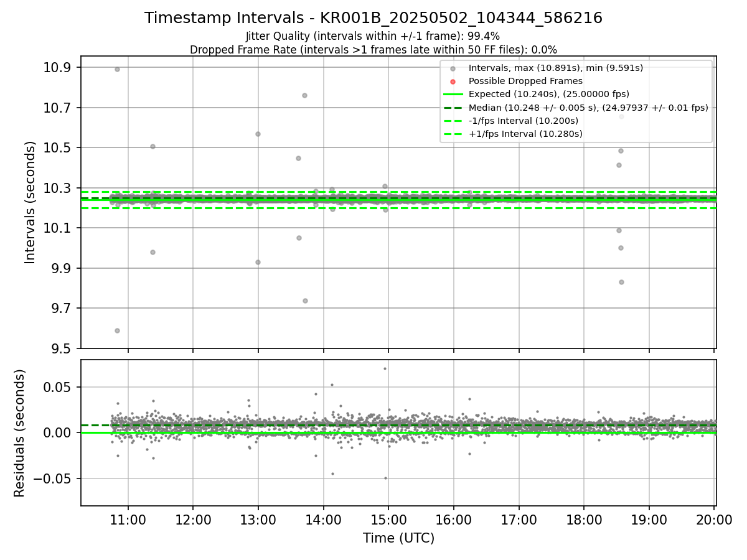The width and height of the screenshot is (747, 560).
Task: Click the 9.7 y-axis tick label
Action: point(62,309)
